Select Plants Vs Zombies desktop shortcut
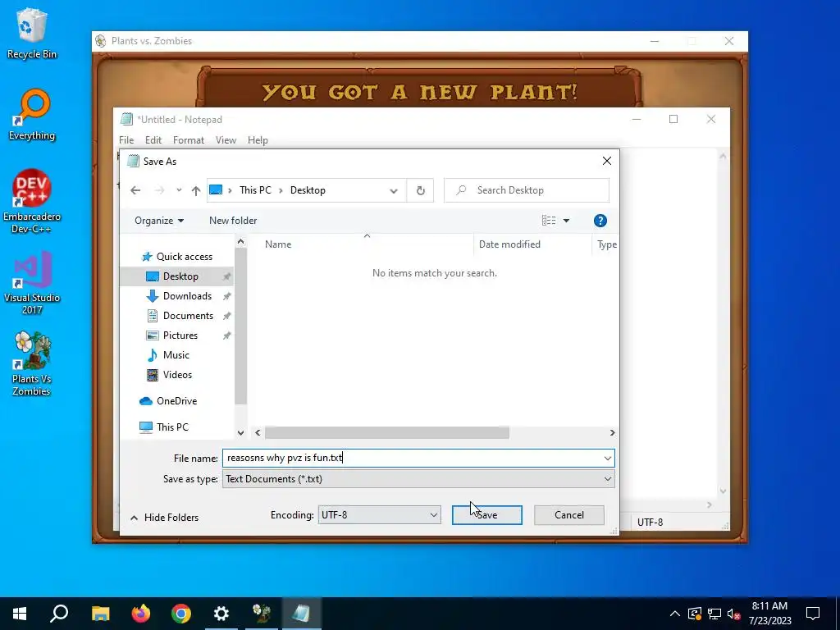The image size is (840, 630). tap(32, 363)
